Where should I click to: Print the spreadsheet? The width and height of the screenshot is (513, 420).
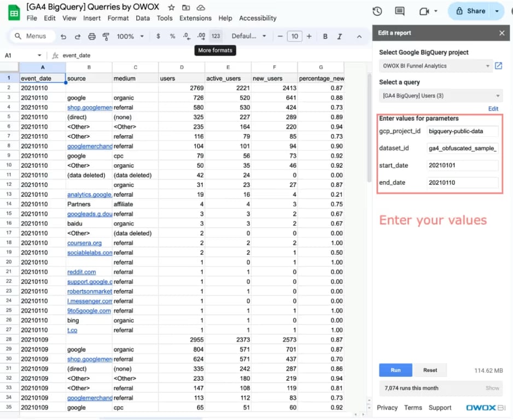(x=92, y=36)
